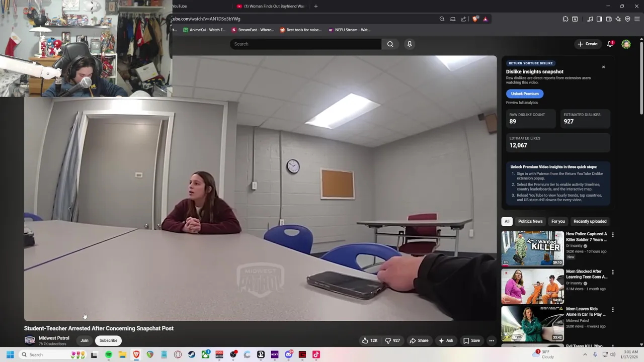Click YouTube search magnifier button
The width and height of the screenshot is (644, 362).
click(390, 44)
